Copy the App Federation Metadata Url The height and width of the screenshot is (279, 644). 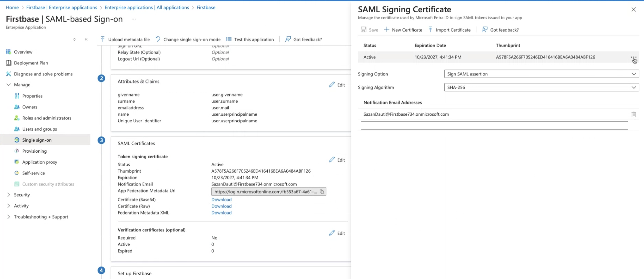click(x=322, y=191)
